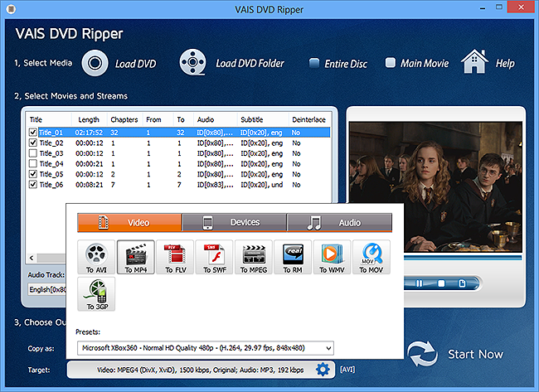Open Help with the house icon

473,62
